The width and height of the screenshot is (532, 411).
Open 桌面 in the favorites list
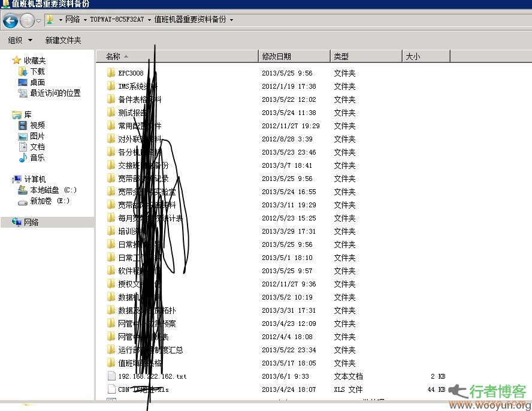37,82
